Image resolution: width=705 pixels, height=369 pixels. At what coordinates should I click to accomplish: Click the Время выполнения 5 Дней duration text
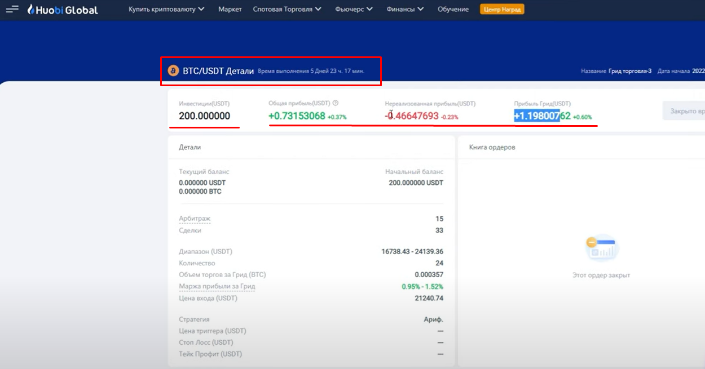311,71
